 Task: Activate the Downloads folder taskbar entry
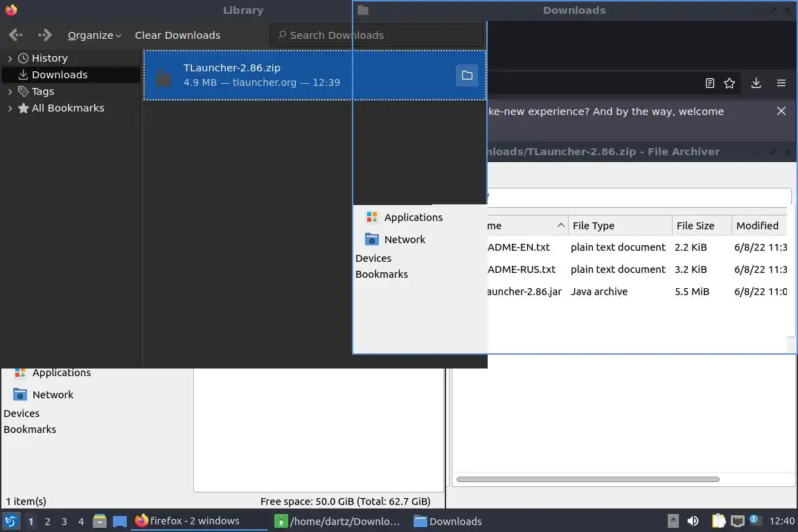[x=448, y=521]
